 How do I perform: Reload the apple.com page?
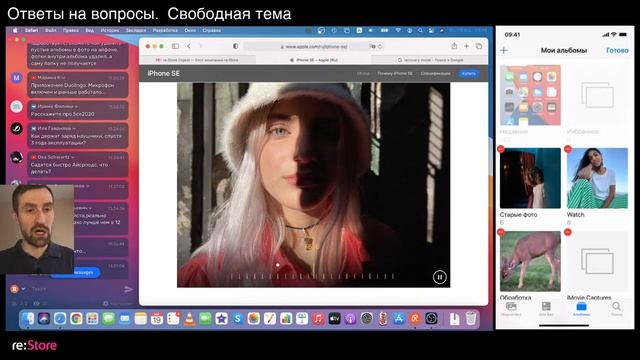point(380,47)
